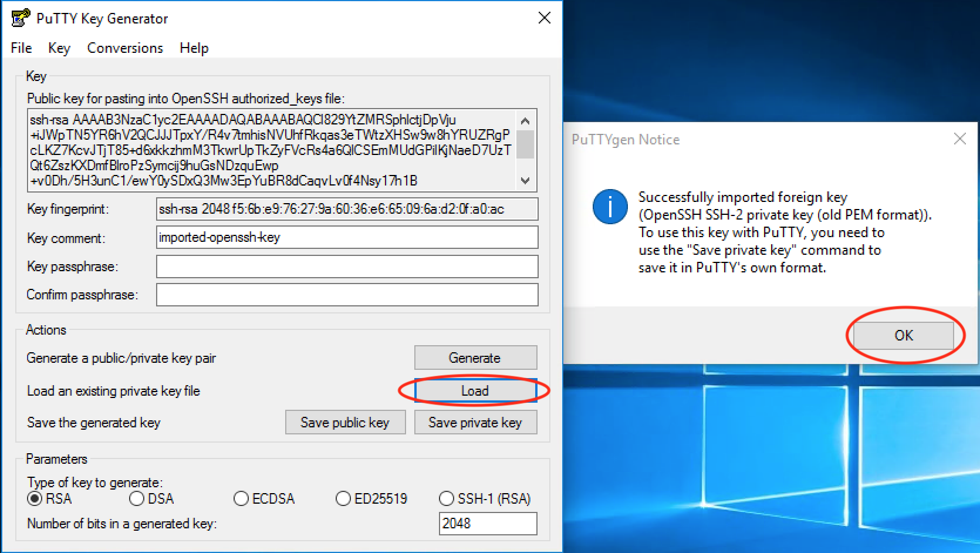The height and width of the screenshot is (553, 980).
Task: Click the Load button
Action: click(x=475, y=390)
